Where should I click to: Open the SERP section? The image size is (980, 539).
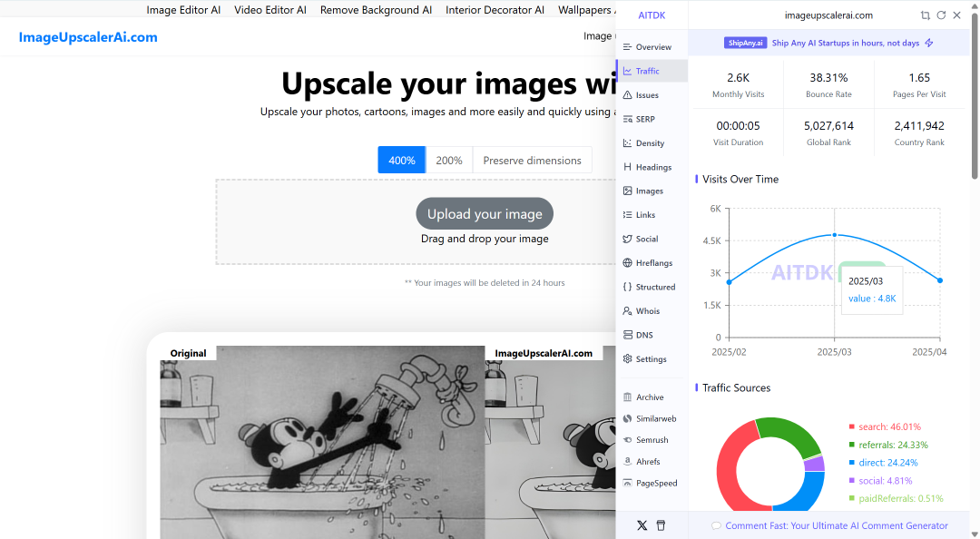pos(652,119)
